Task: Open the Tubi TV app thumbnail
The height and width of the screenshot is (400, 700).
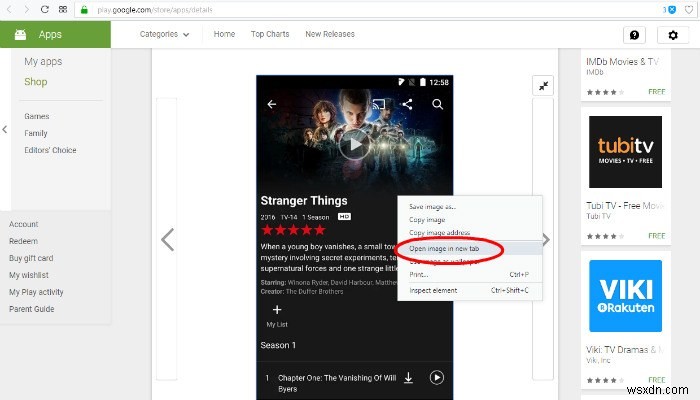Action: point(625,152)
